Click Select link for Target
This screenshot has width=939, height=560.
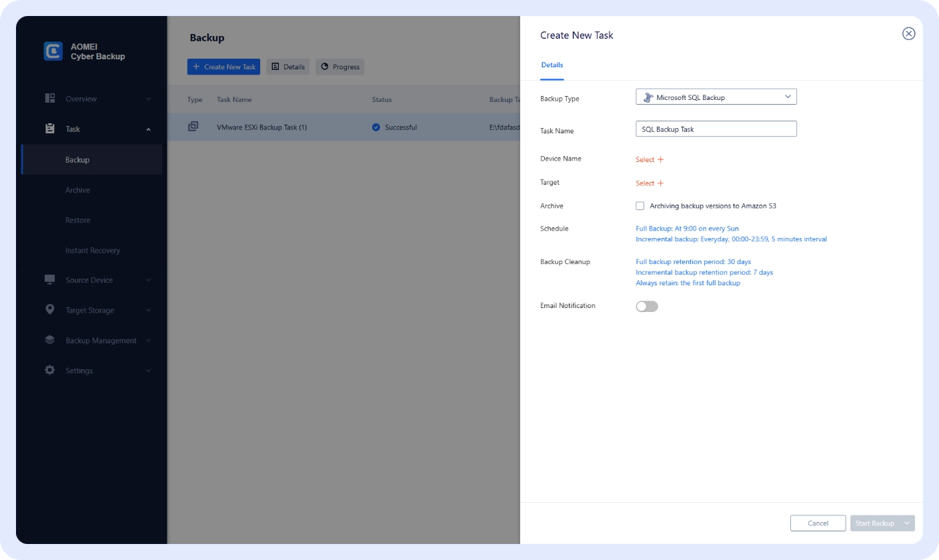[x=645, y=183]
